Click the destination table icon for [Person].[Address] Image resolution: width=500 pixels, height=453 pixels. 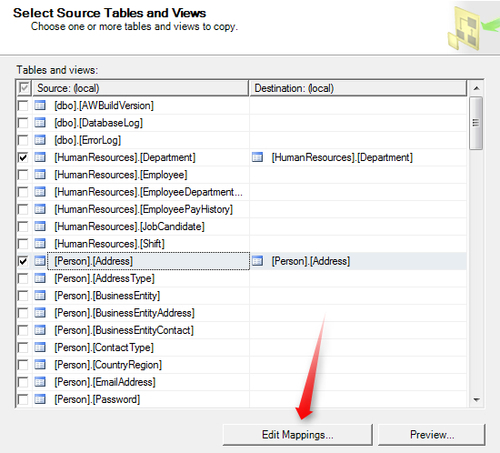[257, 261]
